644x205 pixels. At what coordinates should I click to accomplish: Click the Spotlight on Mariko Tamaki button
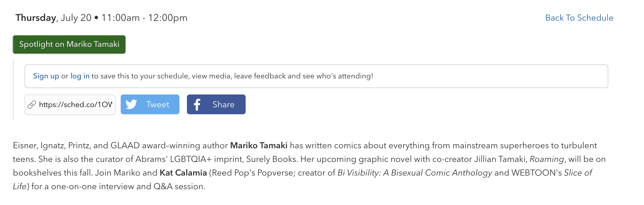click(x=69, y=44)
